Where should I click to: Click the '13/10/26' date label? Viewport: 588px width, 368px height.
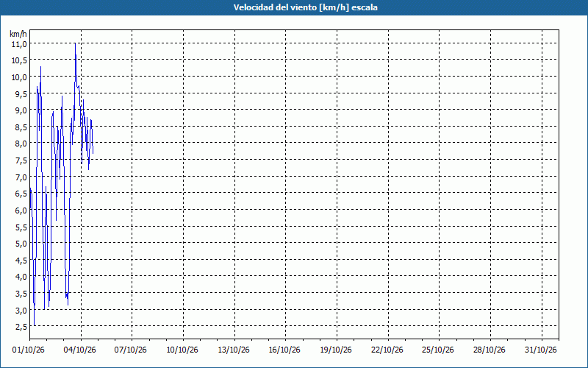click(x=234, y=350)
